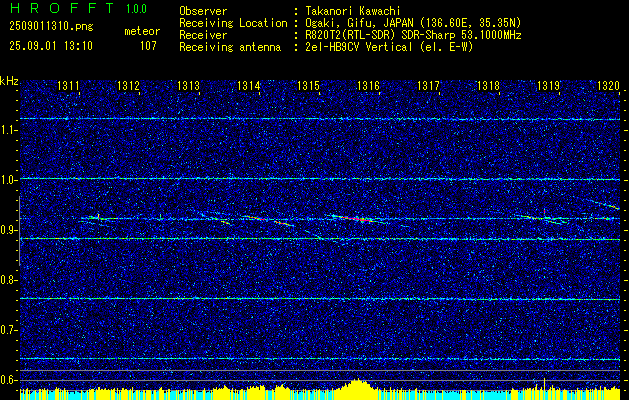Click the 1315 time label
The image size is (629, 400).
308,86
